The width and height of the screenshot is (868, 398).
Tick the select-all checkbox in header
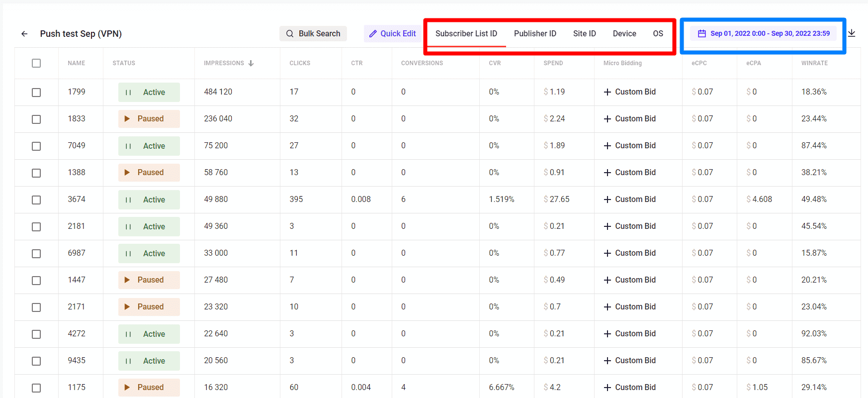click(36, 63)
